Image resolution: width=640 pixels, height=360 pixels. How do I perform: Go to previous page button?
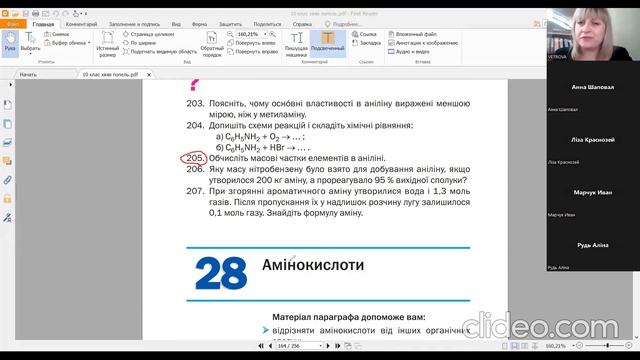[x=270, y=346]
